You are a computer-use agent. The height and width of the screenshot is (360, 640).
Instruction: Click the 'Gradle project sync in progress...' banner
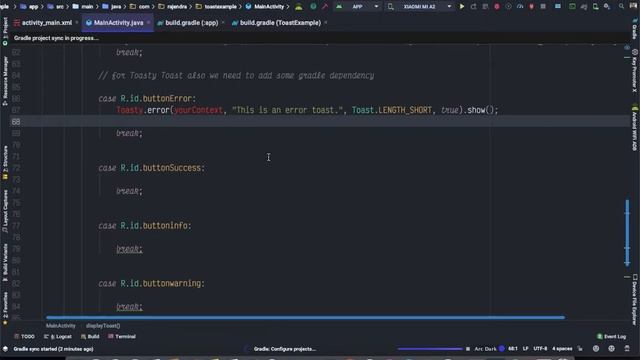(56, 38)
